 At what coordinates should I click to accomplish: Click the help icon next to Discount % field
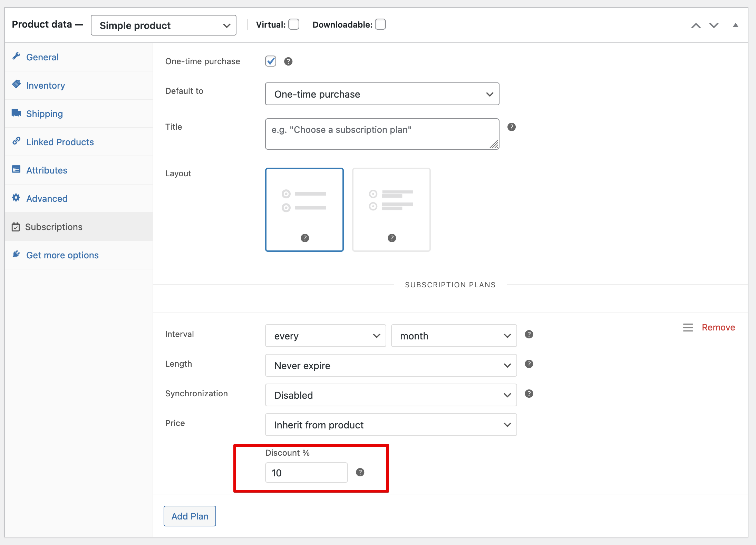click(x=360, y=472)
